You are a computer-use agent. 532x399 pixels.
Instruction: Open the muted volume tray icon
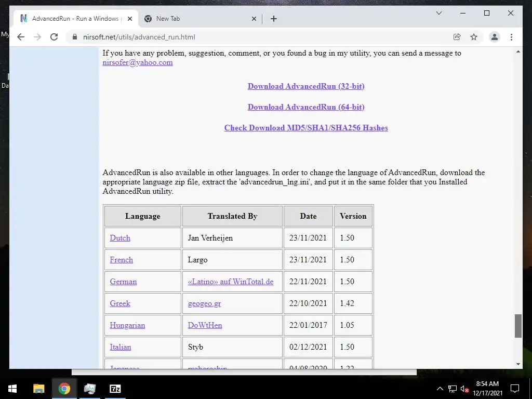[464, 389]
